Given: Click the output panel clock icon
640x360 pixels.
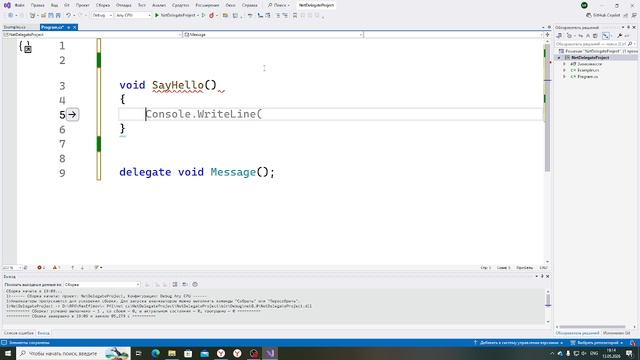Looking at the screenshot, I should pyautogui.click(x=195, y=284).
